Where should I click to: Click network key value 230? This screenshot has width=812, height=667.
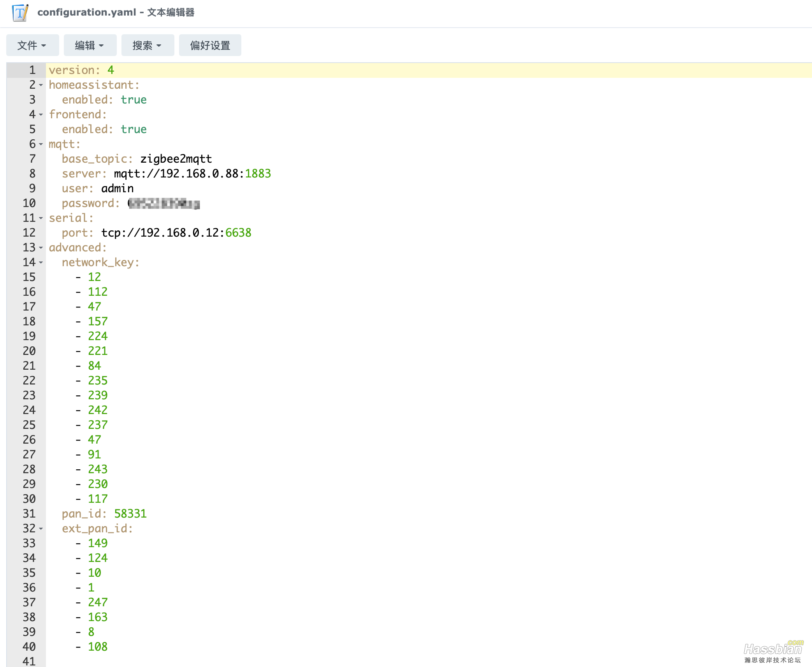[x=98, y=484]
